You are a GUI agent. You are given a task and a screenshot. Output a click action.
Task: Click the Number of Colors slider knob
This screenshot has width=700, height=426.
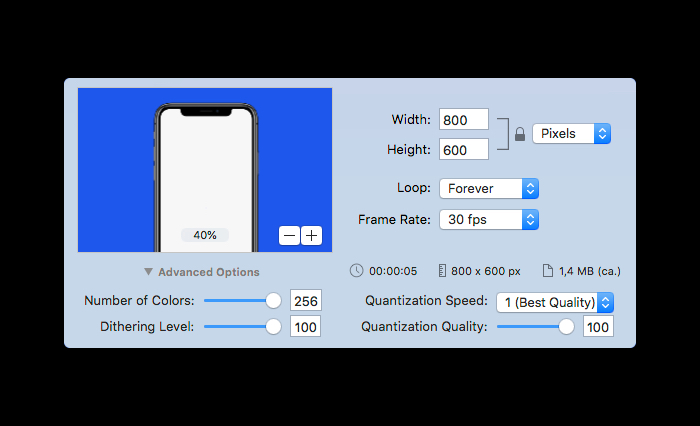point(273,301)
